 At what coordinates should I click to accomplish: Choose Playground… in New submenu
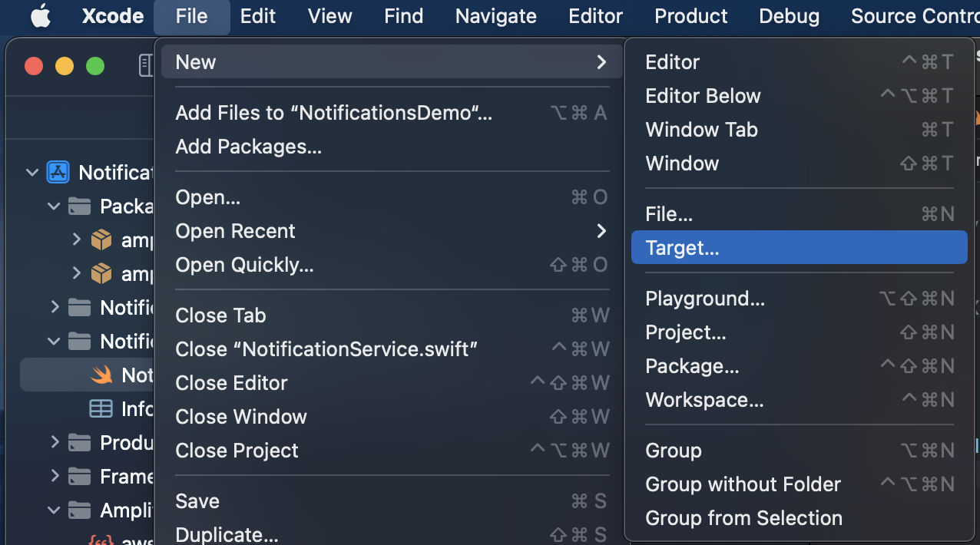pos(800,299)
